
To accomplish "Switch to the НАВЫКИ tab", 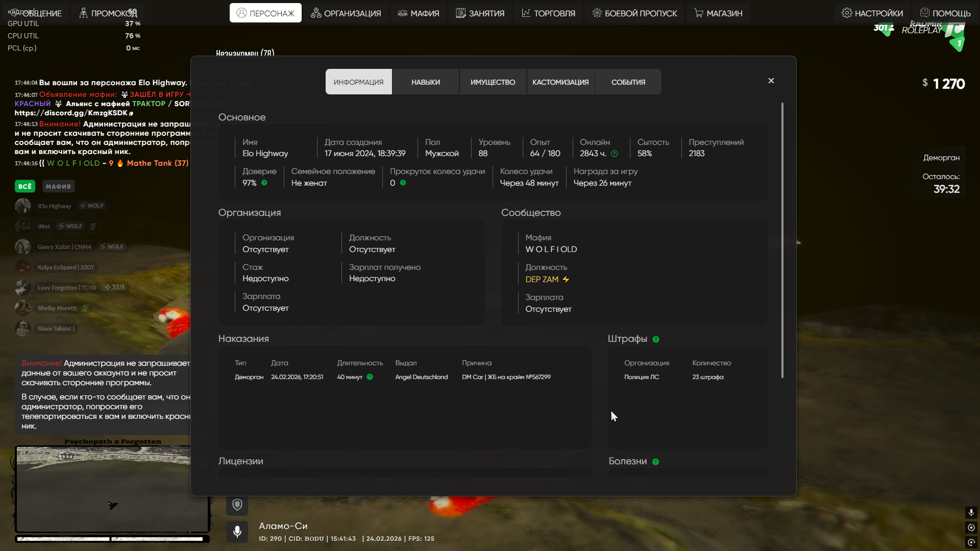I will [426, 82].
